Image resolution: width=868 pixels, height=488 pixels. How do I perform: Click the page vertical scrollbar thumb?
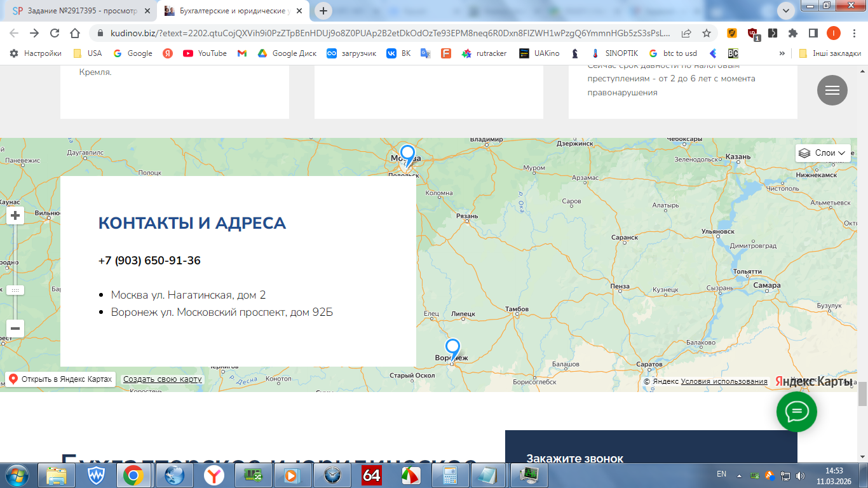(862, 394)
